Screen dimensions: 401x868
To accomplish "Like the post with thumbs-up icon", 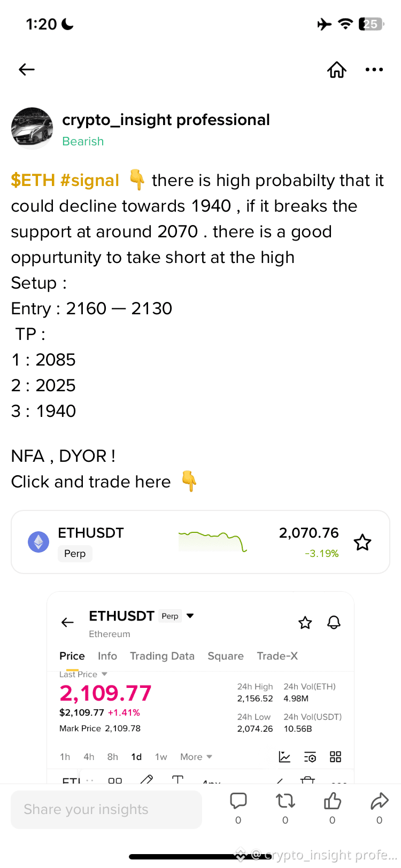I will 333,801.
